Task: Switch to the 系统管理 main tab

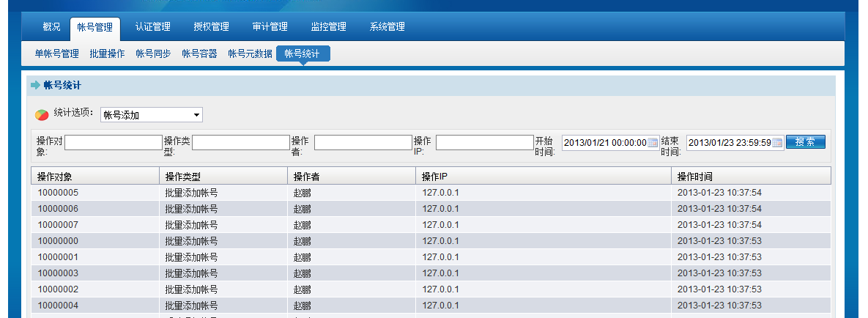Action: [387, 27]
